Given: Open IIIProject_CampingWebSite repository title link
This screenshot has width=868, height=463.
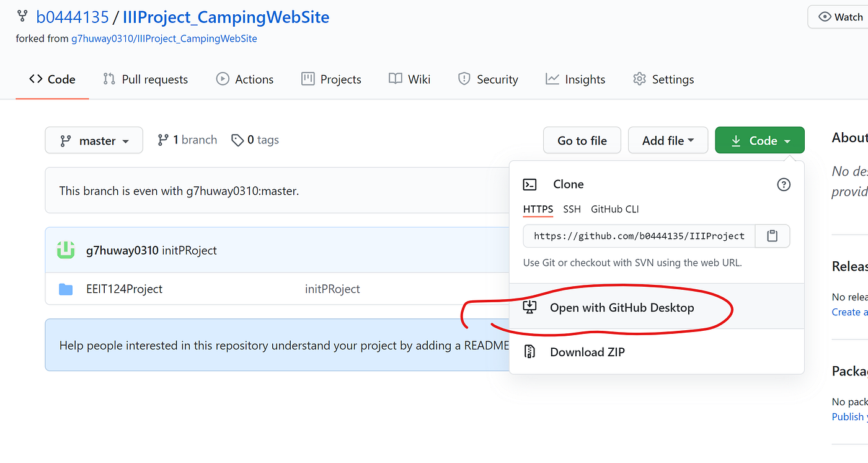Looking at the screenshot, I should [226, 17].
